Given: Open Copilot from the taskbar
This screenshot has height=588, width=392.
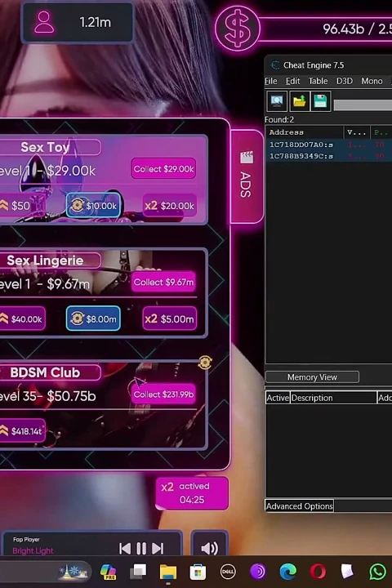Looking at the screenshot, I should tap(108, 572).
